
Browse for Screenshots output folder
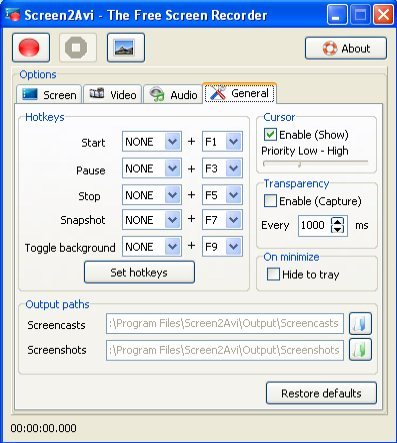point(360,350)
